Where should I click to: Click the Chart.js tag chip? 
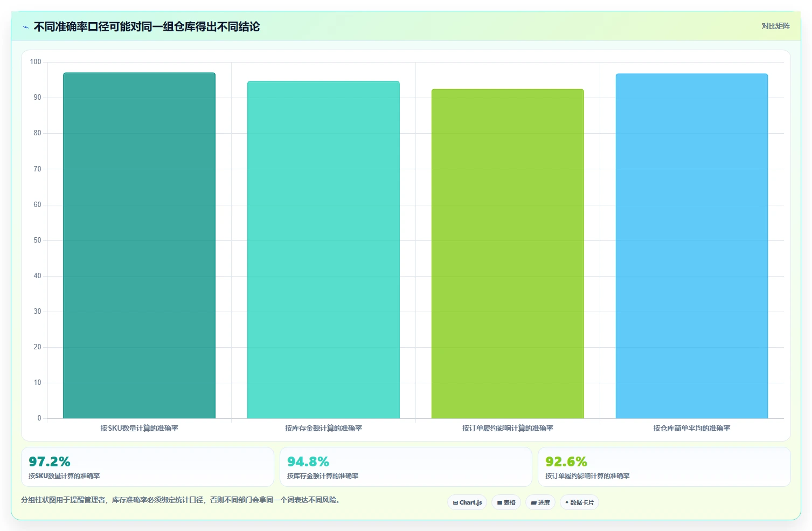pos(467,502)
